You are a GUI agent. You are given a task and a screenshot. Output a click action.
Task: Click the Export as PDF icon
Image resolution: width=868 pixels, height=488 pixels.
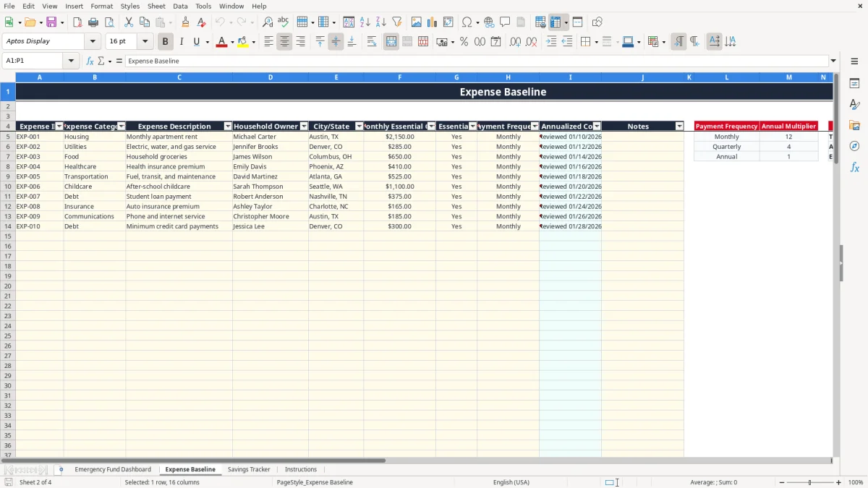click(x=77, y=22)
